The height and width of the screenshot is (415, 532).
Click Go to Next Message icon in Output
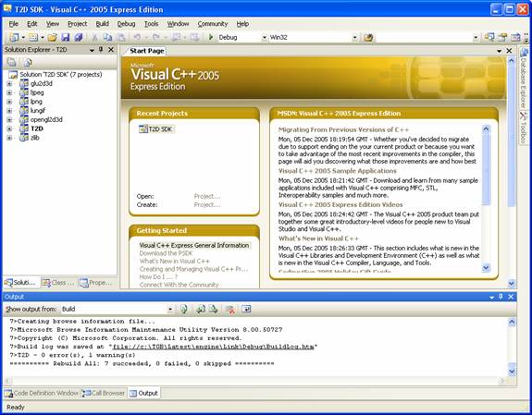pos(214,309)
